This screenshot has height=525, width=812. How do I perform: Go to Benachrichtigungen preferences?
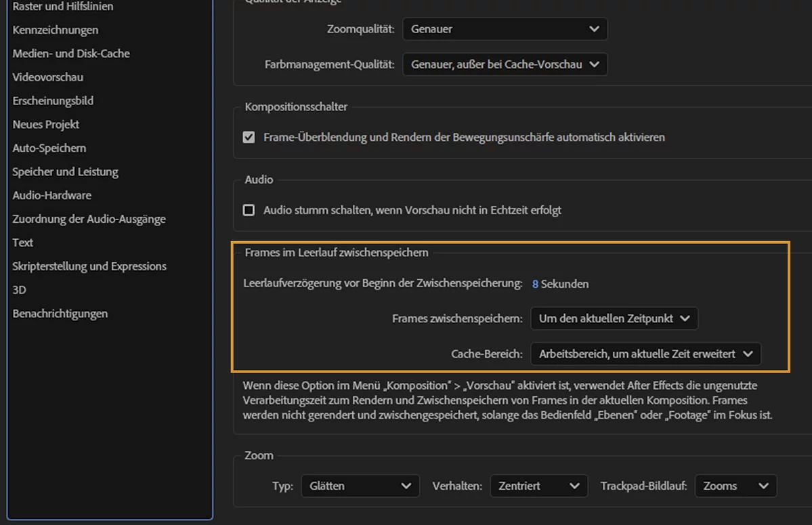pyautogui.click(x=60, y=314)
